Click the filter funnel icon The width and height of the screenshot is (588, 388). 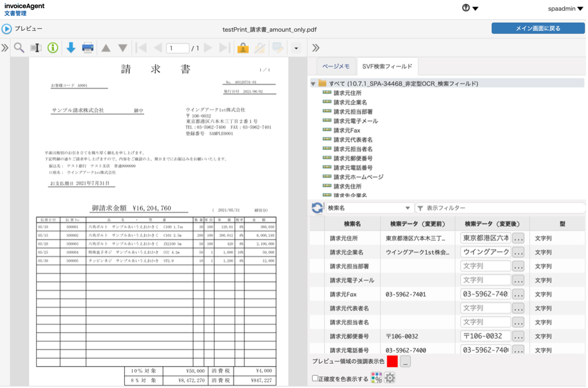pos(420,208)
